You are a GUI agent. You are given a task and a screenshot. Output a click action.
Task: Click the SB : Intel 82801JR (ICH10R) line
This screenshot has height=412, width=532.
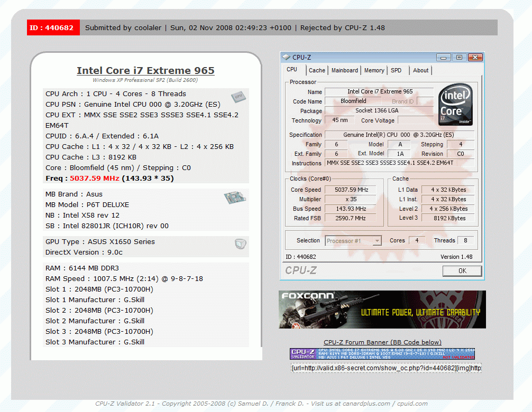coord(107,226)
